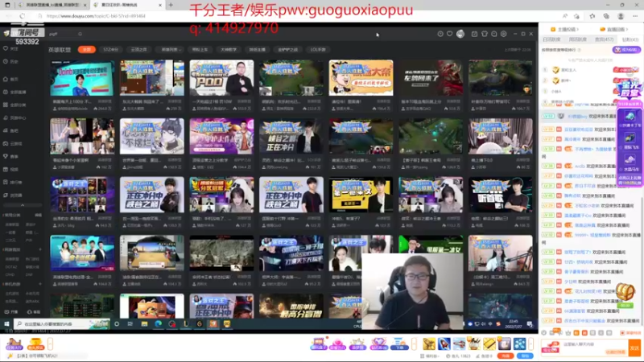Open the Edge browser icon in inner taskbar
Screen dimensions: 644x362
(x=158, y=324)
